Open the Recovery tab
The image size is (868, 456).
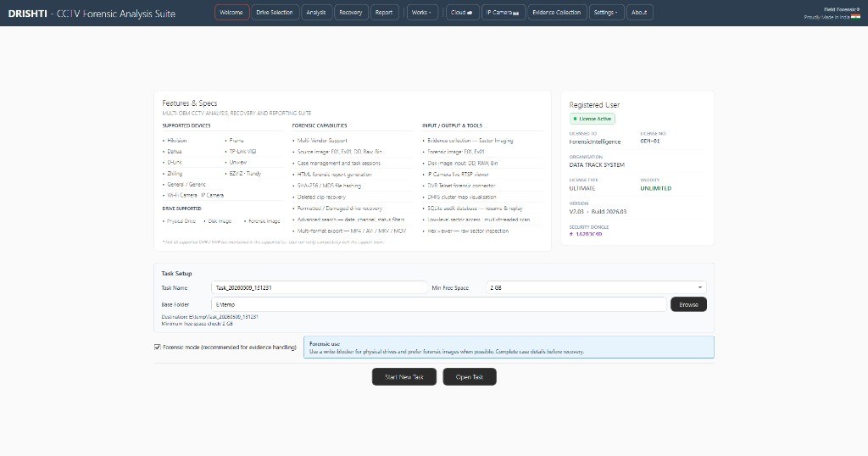(350, 12)
